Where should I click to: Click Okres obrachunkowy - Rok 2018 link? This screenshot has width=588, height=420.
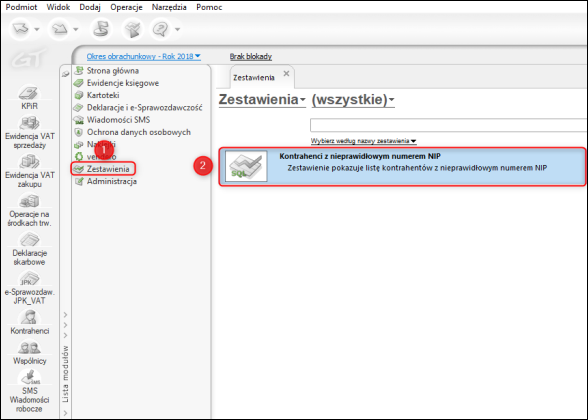(x=144, y=56)
